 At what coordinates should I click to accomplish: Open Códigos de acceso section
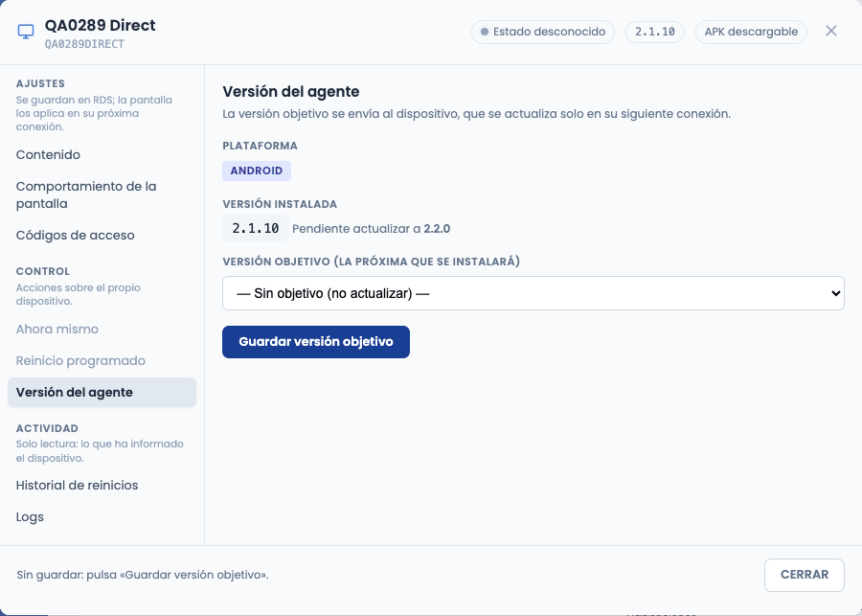pyautogui.click(x=76, y=235)
